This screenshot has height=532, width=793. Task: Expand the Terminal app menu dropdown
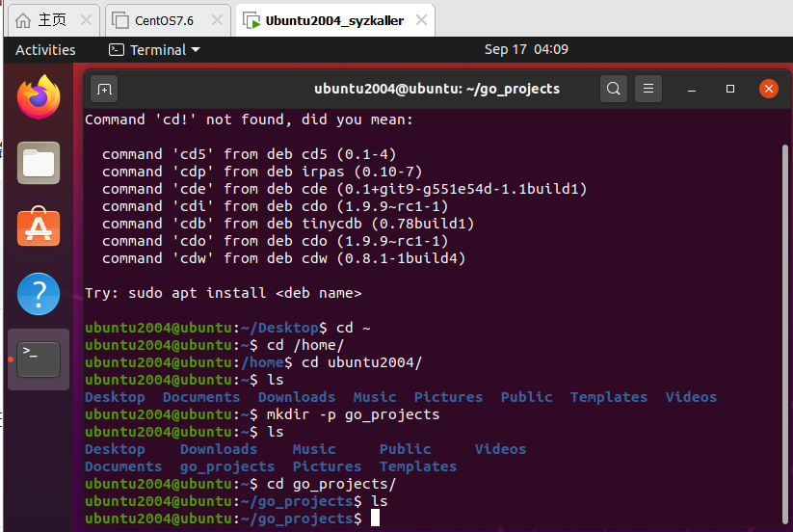(154, 49)
